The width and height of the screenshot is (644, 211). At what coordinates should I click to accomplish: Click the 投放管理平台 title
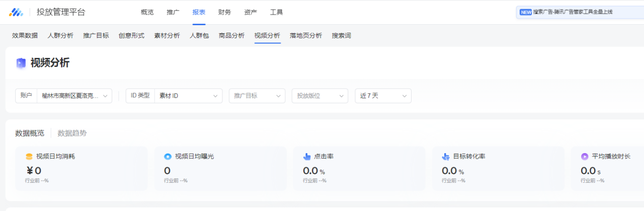[61, 12]
